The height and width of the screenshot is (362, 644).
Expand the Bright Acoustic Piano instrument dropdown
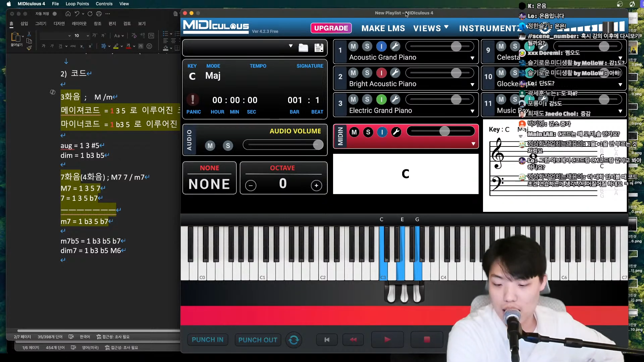click(472, 84)
